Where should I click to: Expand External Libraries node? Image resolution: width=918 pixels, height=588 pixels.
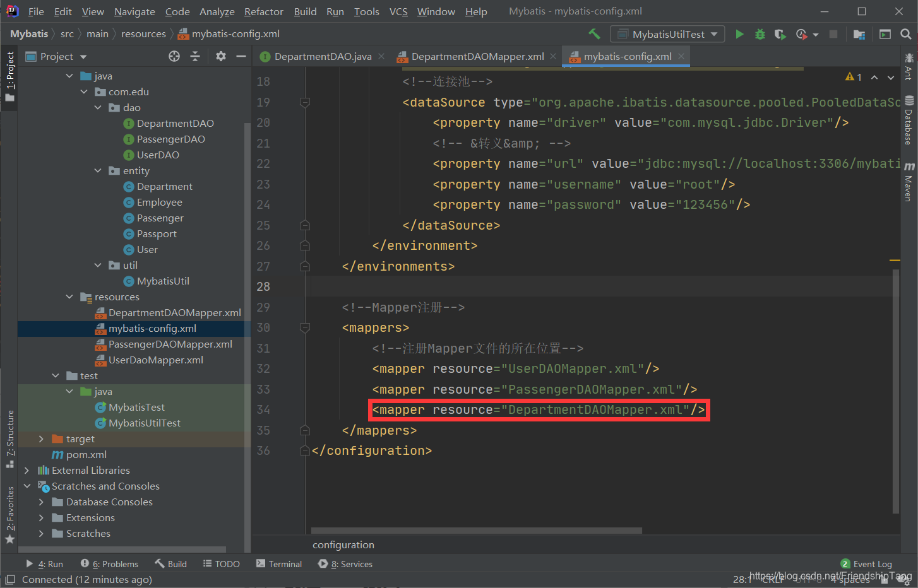[x=27, y=470]
